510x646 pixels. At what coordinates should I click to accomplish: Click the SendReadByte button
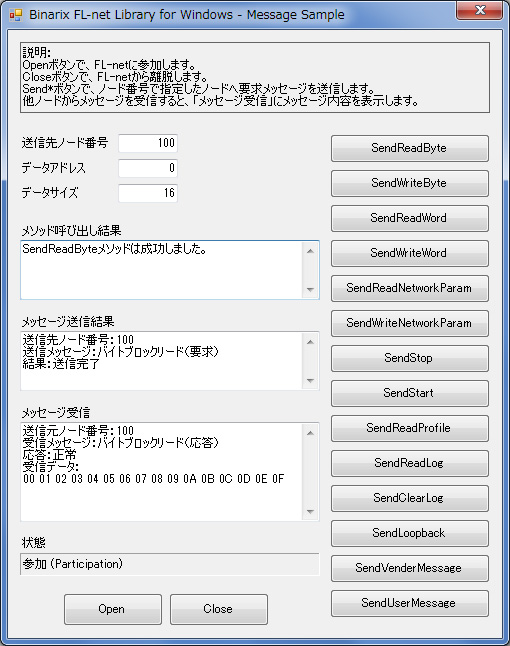tap(409, 148)
